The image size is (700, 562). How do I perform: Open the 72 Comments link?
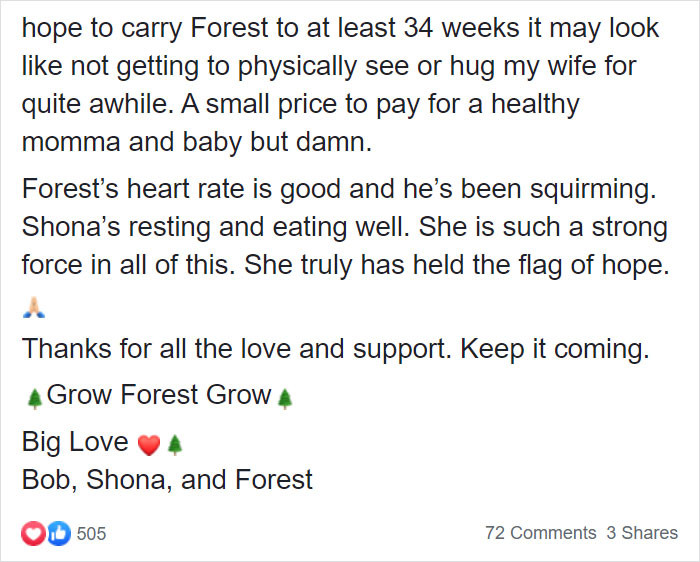[x=540, y=533]
